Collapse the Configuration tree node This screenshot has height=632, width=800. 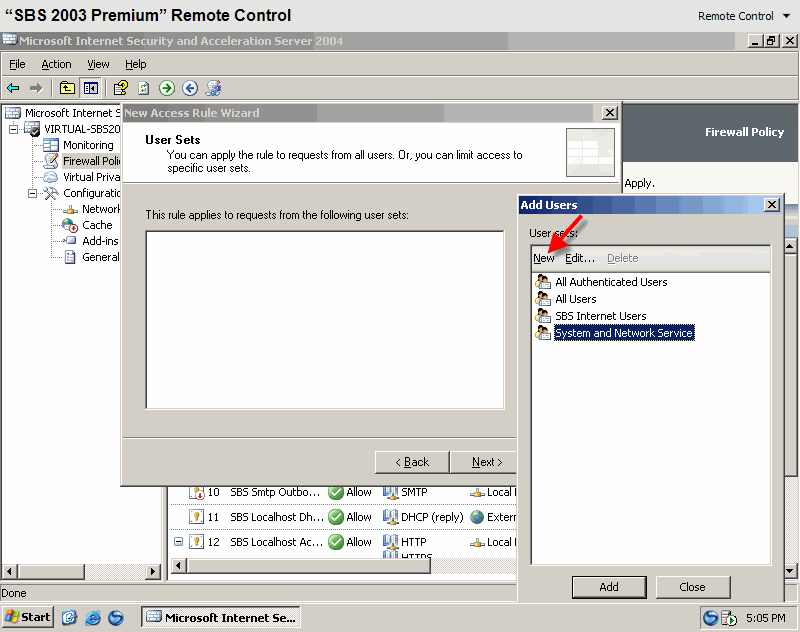point(32,193)
